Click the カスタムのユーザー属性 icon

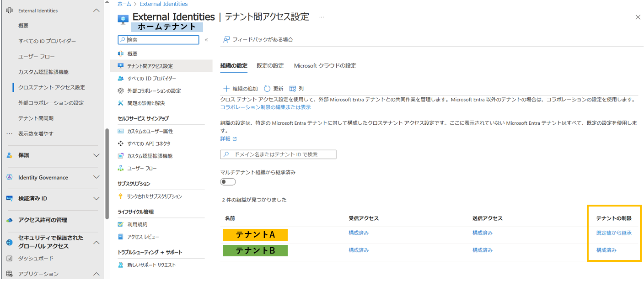tap(121, 131)
